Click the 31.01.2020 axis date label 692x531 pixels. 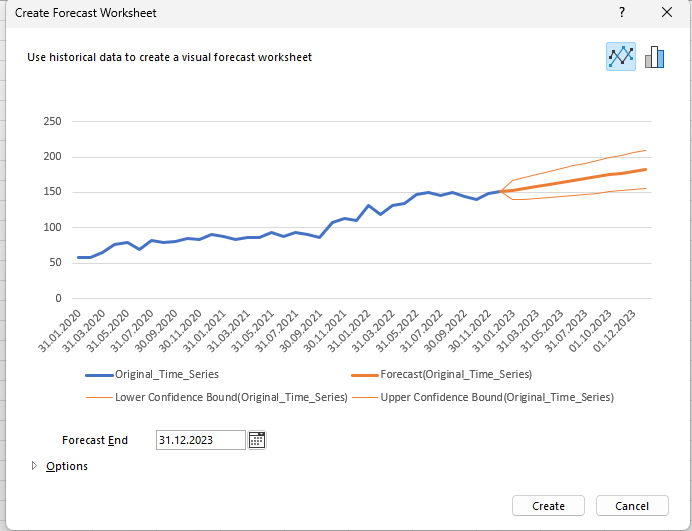(59, 331)
